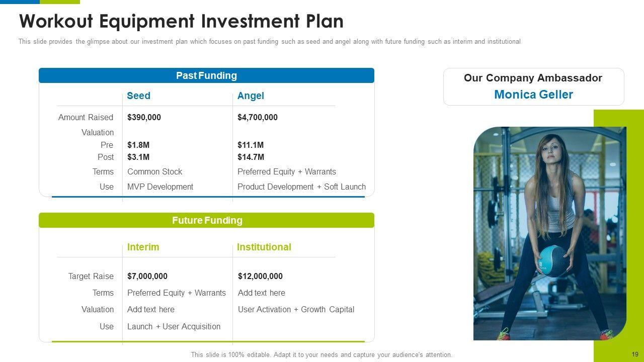Click the $390,000 seed amount
Image resolution: width=644 pixels, height=362 pixels.
coord(144,117)
